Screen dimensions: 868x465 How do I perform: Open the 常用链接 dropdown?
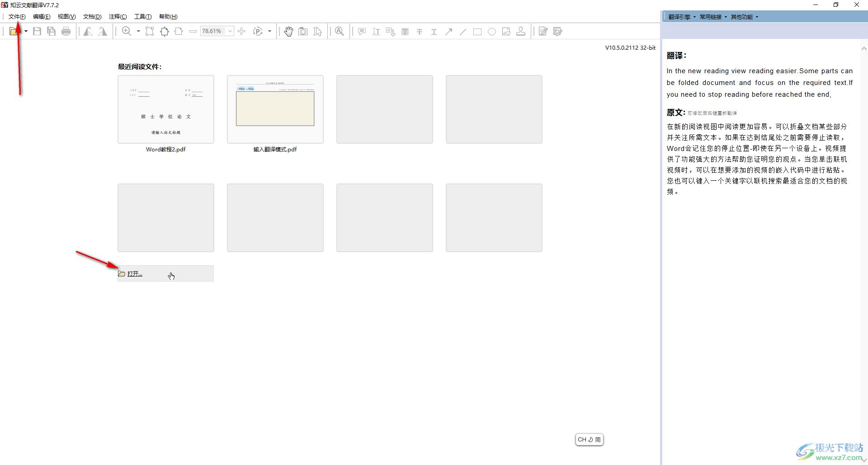tap(713, 17)
